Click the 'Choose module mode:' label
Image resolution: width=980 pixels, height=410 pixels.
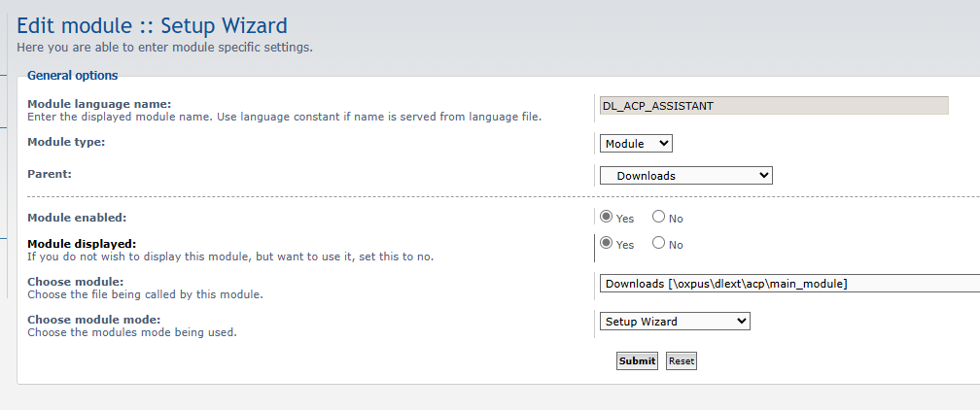[x=93, y=320]
